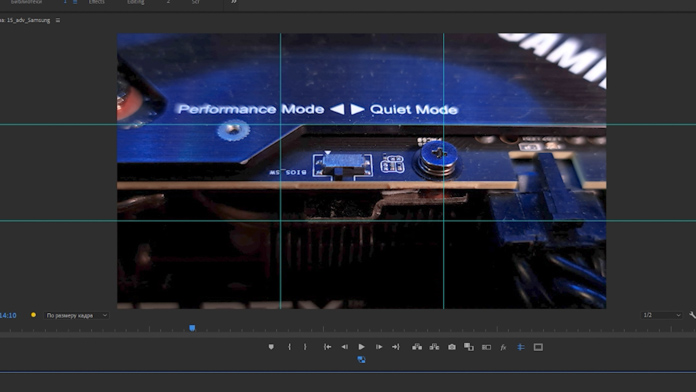Viewport: 696px width, 392px height.
Task: Click the Extract button
Action: (434, 347)
